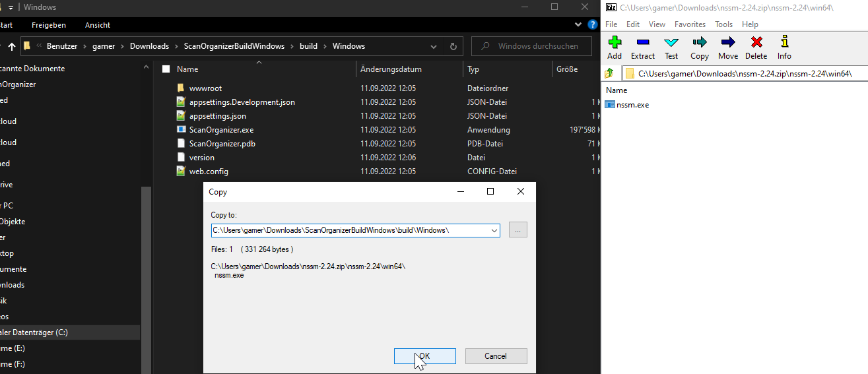Expand the breadcrumb arrow after build
Screen dimensions: 868x374
(x=325, y=46)
